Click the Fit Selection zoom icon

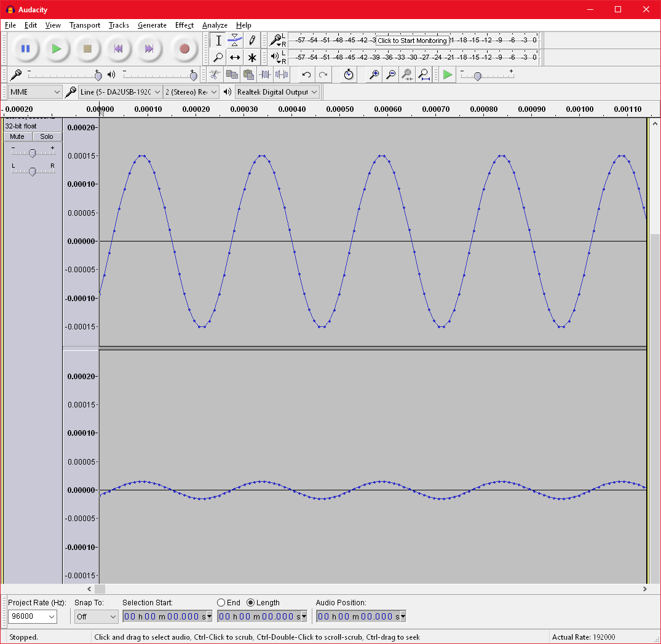point(407,75)
